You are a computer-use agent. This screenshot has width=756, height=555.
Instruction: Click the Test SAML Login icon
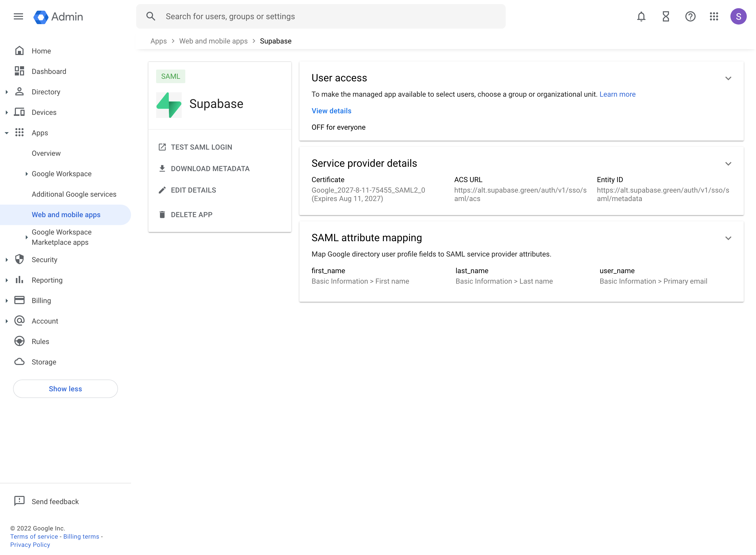(163, 147)
